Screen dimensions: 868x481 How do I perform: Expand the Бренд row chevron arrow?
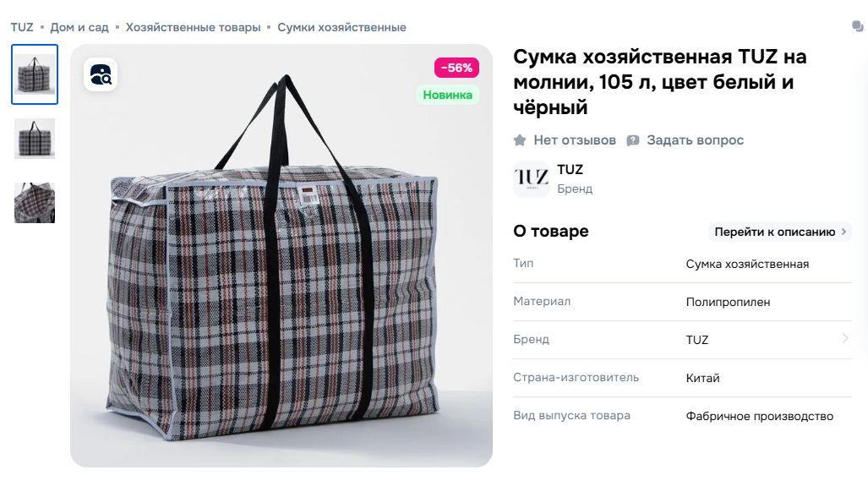(x=845, y=338)
